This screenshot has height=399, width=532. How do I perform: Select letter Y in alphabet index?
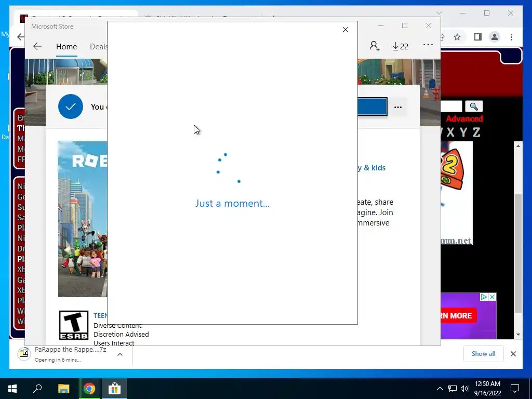tap(463, 132)
